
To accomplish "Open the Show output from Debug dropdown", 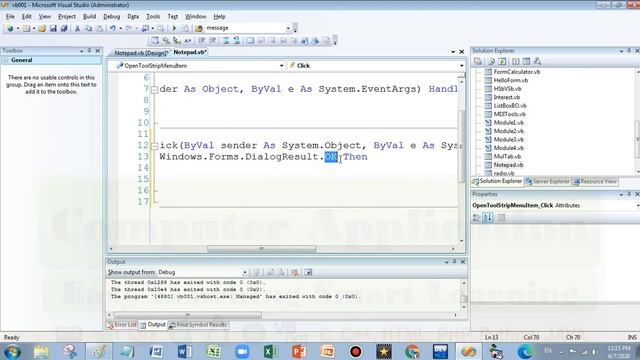I will 244,272.
